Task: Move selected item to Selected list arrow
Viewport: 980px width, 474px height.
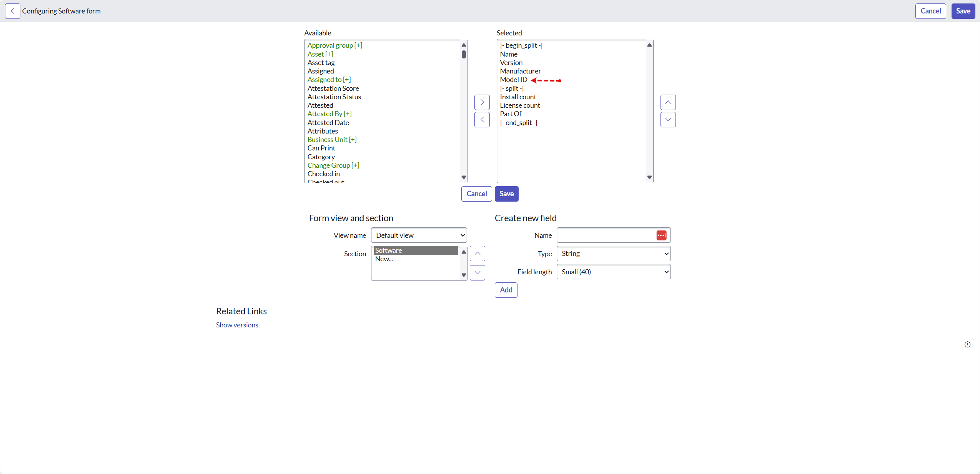Action: (482, 102)
